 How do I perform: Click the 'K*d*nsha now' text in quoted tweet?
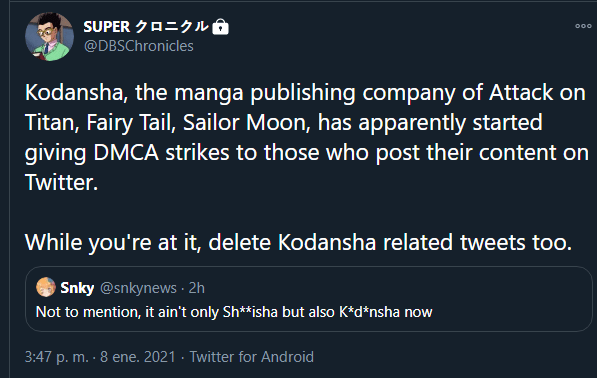click(386, 312)
